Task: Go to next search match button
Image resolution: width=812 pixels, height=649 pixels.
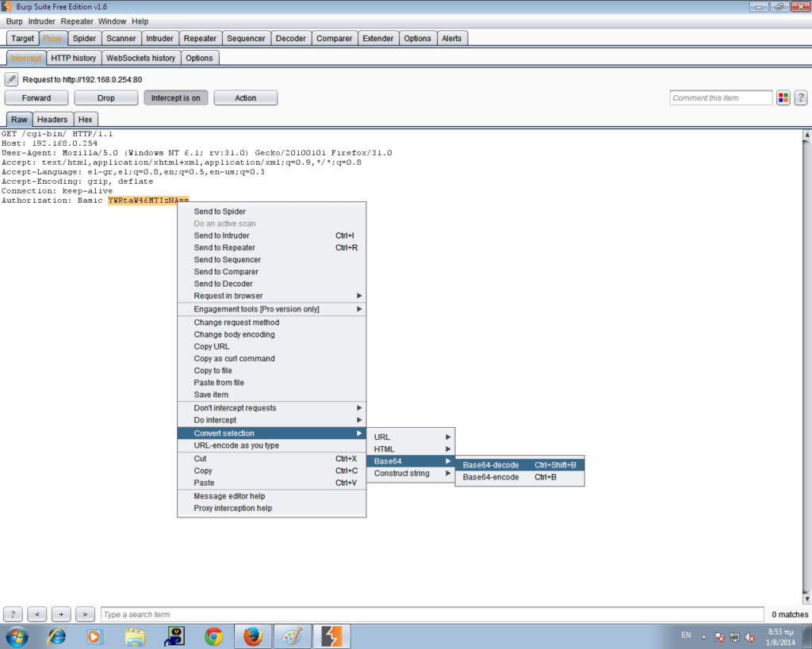Action: (85, 614)
